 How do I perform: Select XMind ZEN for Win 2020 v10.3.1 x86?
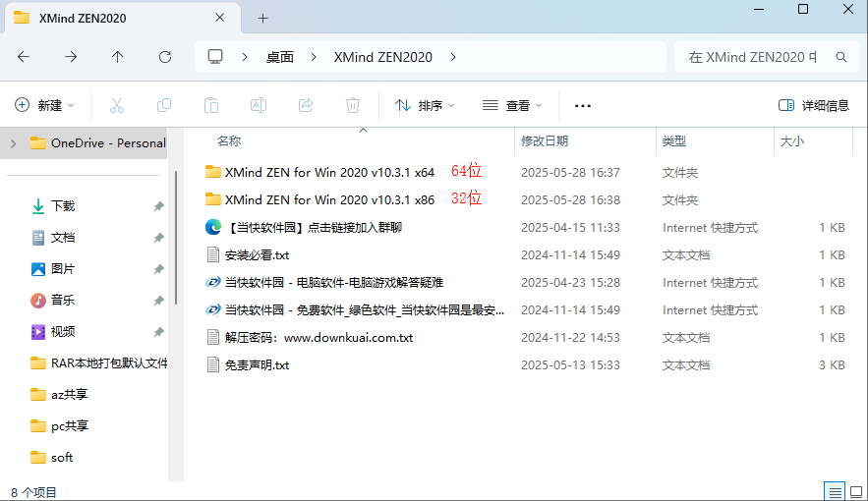coord(329,199)
